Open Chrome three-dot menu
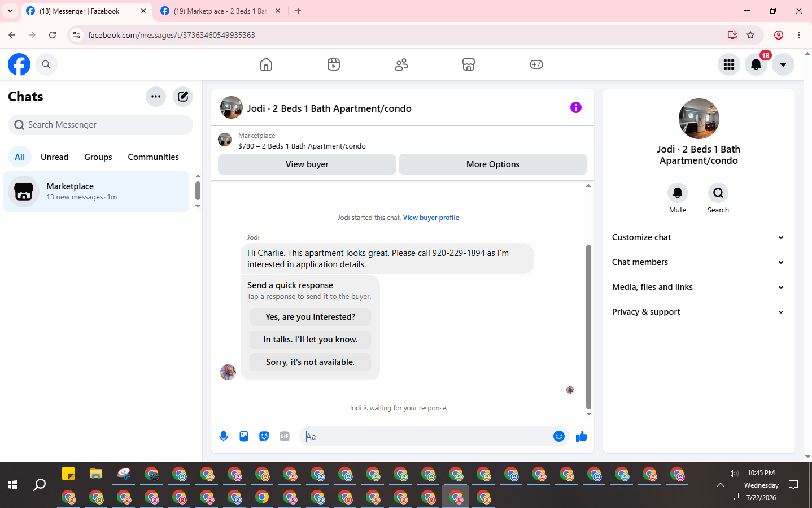 click(x=799, y=35)
